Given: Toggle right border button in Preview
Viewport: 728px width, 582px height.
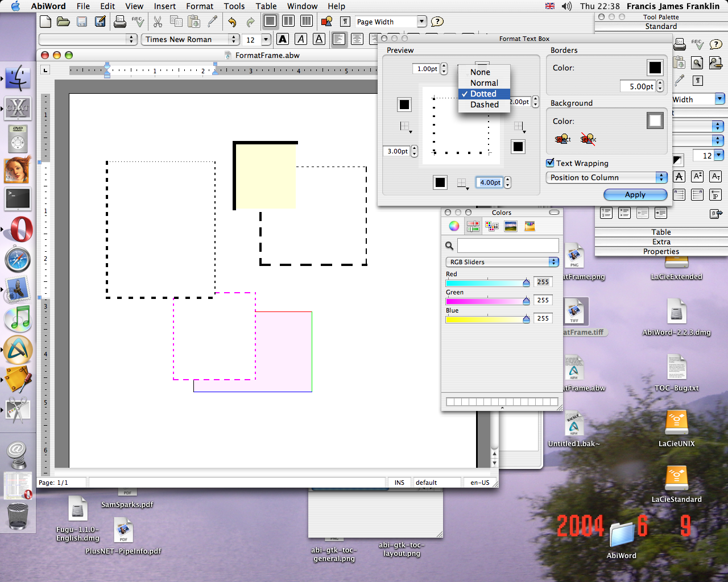Looking at the screenshot, I should (x=518, y=147).
